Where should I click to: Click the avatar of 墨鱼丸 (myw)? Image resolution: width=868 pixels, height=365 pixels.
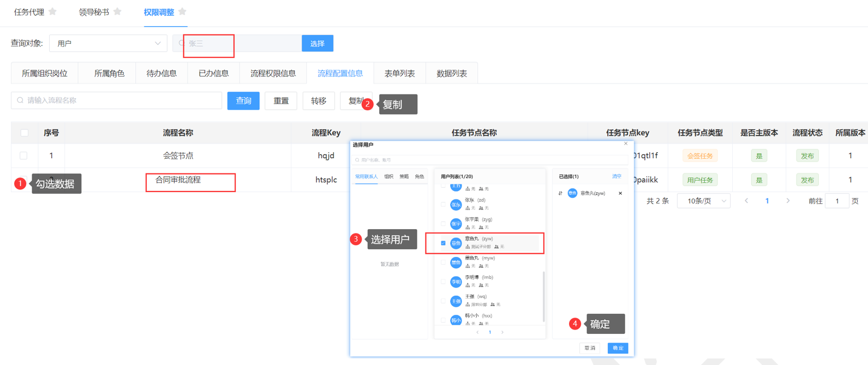click(x=456, y=262)
